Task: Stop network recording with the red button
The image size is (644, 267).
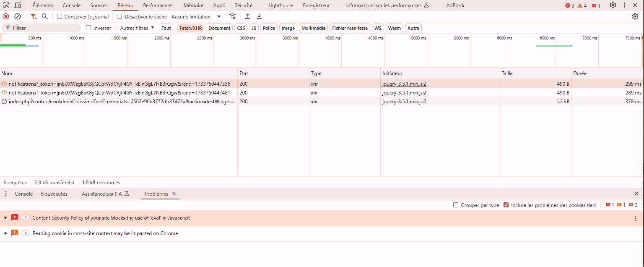Action: (x=6, y=16)
